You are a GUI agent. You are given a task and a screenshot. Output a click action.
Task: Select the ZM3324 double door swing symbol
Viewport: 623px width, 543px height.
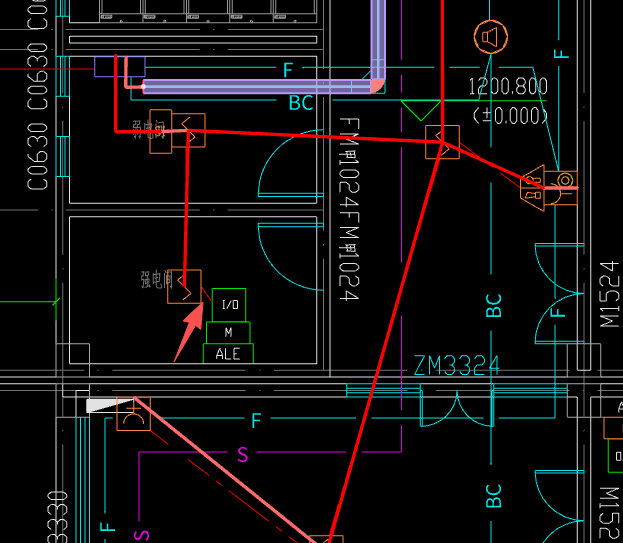click(x=457, y=408)
